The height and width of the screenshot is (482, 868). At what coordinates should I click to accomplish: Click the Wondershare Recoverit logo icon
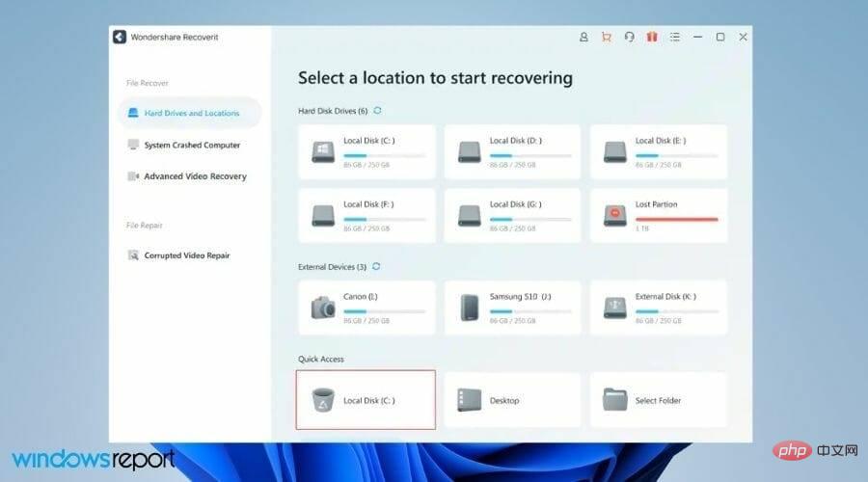point(120,37)
